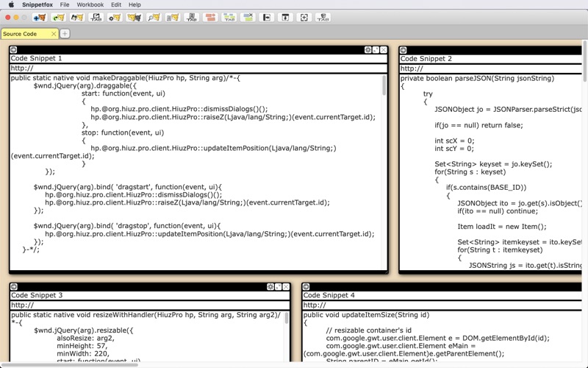Click 'if(s.contains(BASE_ID))' line
Viewport: 588px width, 368px height.
coord(486,187)
